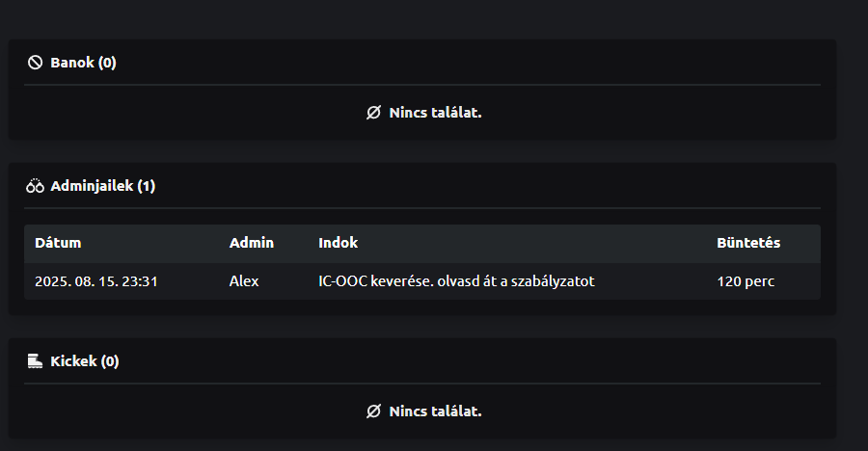The image size is (868, 451).
Task: Click the ban circle icon beside Banok
Action: point(35,63)
